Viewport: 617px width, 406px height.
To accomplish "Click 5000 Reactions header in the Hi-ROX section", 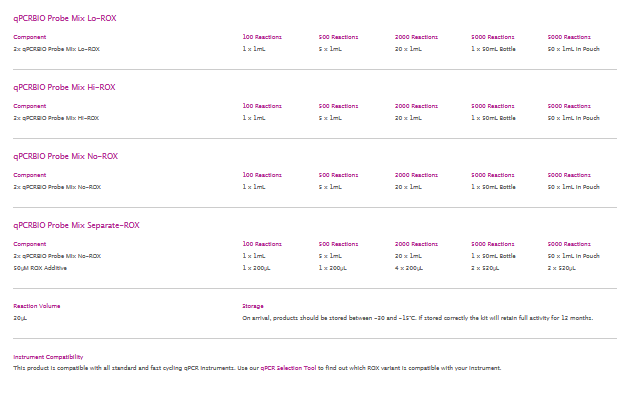I will 493,106.
